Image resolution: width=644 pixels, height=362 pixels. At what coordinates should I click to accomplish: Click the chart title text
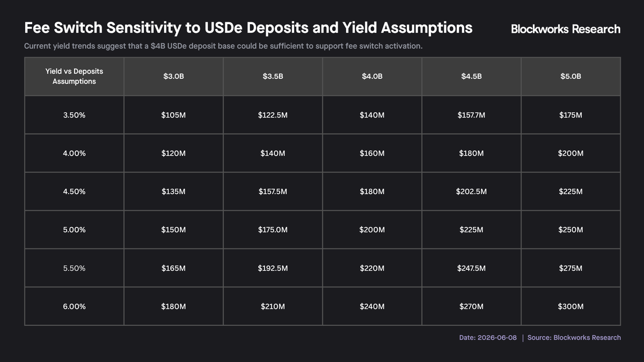(248, 28)
